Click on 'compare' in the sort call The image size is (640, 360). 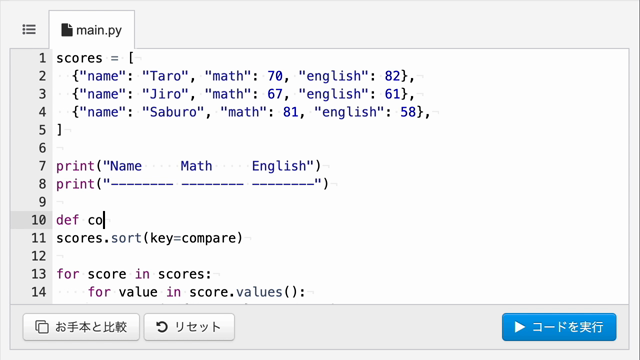coord(209,238)
